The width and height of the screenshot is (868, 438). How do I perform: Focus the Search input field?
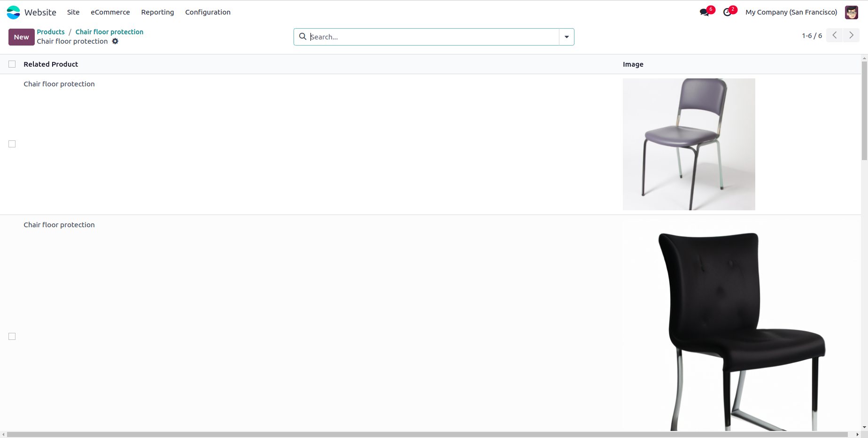(x=434, y=37)
